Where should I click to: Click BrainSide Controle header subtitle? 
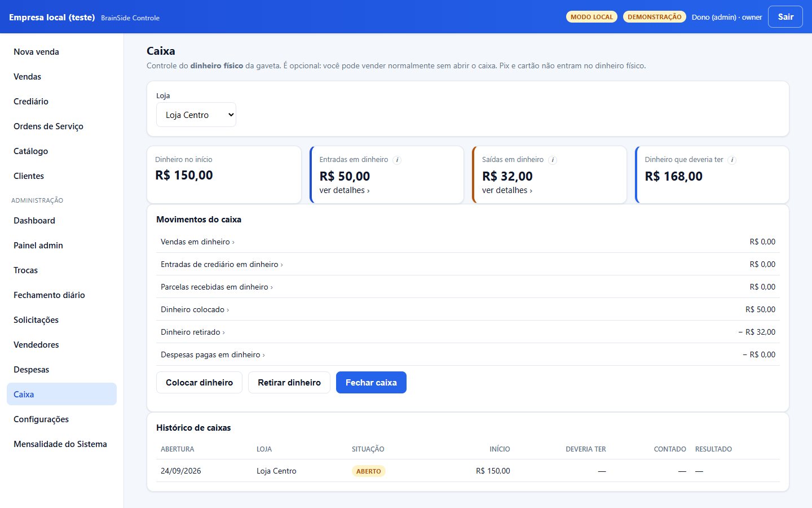[x=130, y=18]
